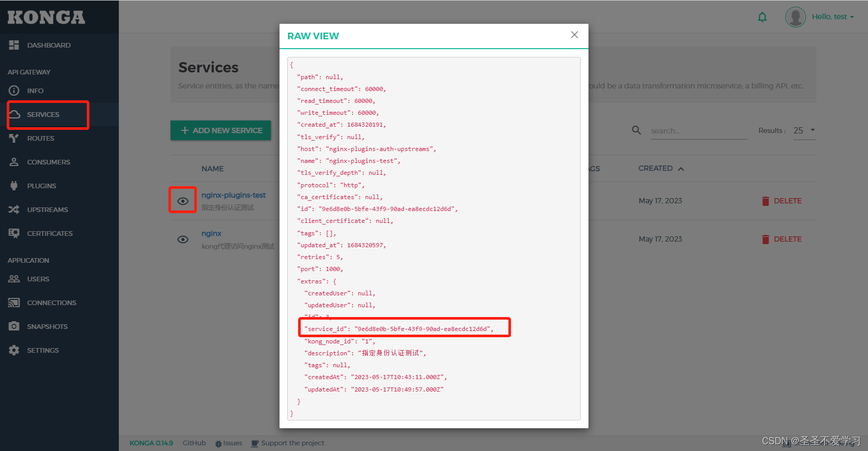Click the Settings gear icon
868x451 pixels.
14,350
